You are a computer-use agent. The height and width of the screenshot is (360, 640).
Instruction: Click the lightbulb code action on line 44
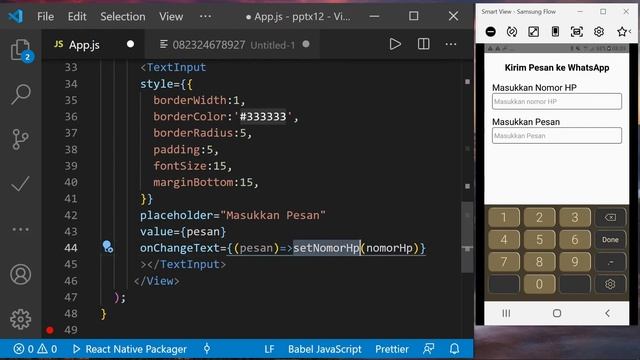[x=107, y=247]
